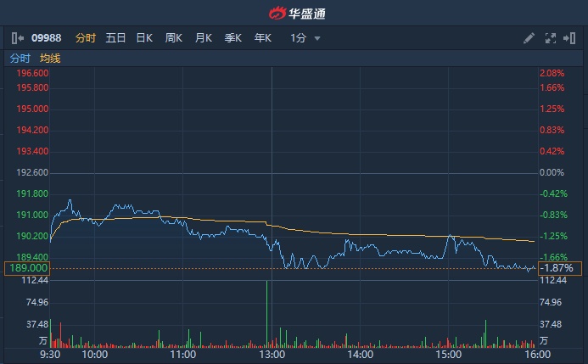Screen dimensions: 588x364
Task: Click the tall green volume bar at 13:00
Action: pyautogui.click(x=267, y=314)
